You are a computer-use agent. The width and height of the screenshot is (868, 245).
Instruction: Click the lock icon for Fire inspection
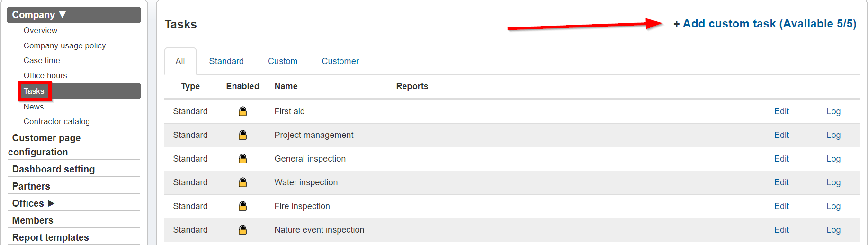(x=242, y=206)
